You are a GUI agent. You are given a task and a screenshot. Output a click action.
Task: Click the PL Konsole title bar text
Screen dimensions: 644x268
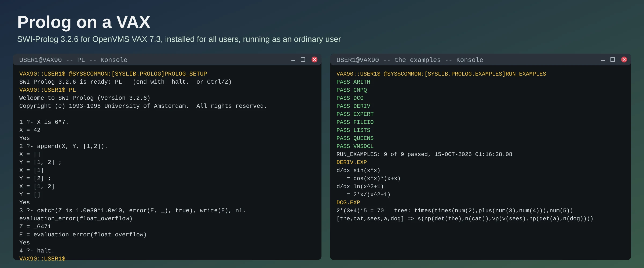tap(73, 60)
